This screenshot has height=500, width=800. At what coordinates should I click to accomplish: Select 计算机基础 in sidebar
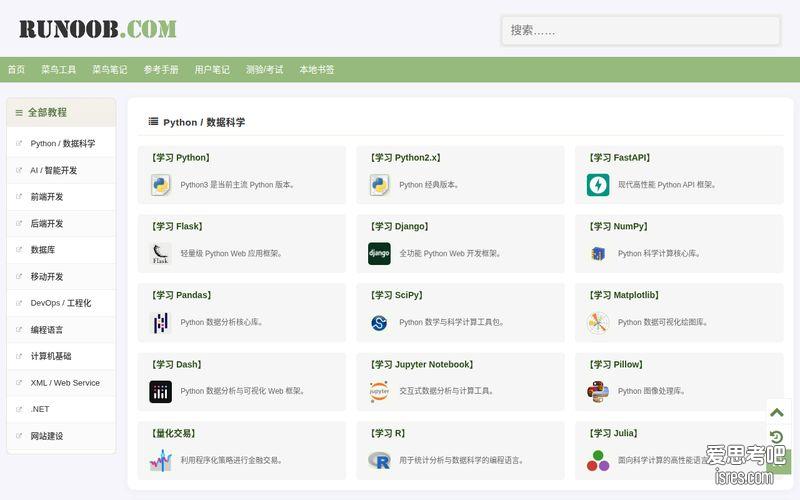coord(51,356)
